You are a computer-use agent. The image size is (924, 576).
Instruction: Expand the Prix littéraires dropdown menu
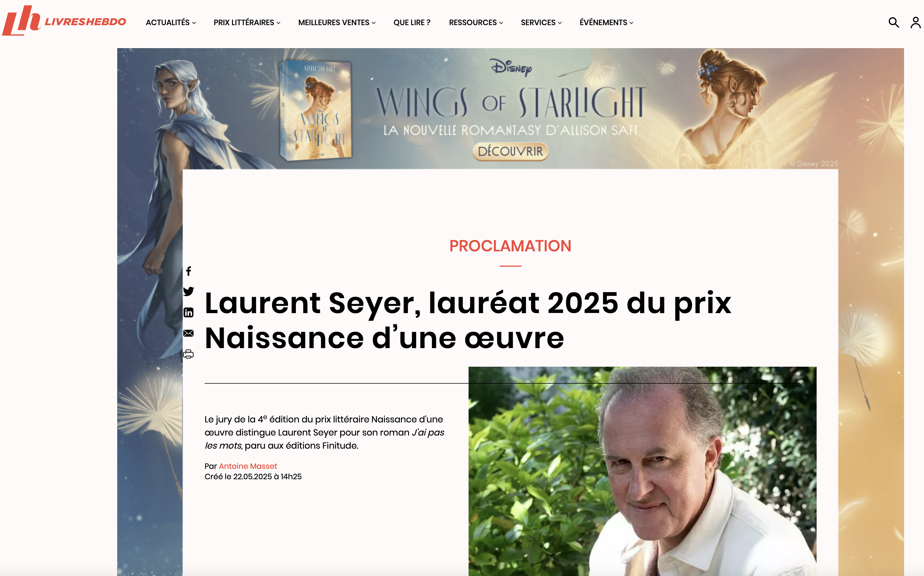point(247,22)
